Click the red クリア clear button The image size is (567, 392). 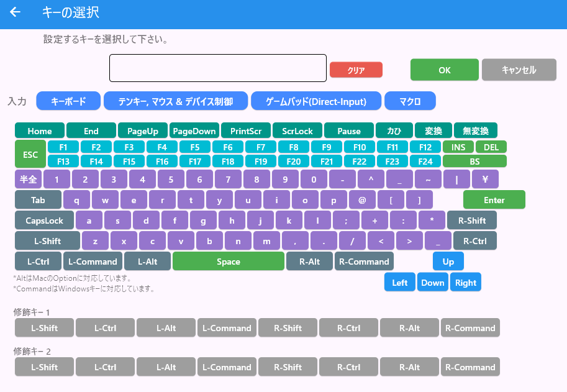[x=356, y=70]
